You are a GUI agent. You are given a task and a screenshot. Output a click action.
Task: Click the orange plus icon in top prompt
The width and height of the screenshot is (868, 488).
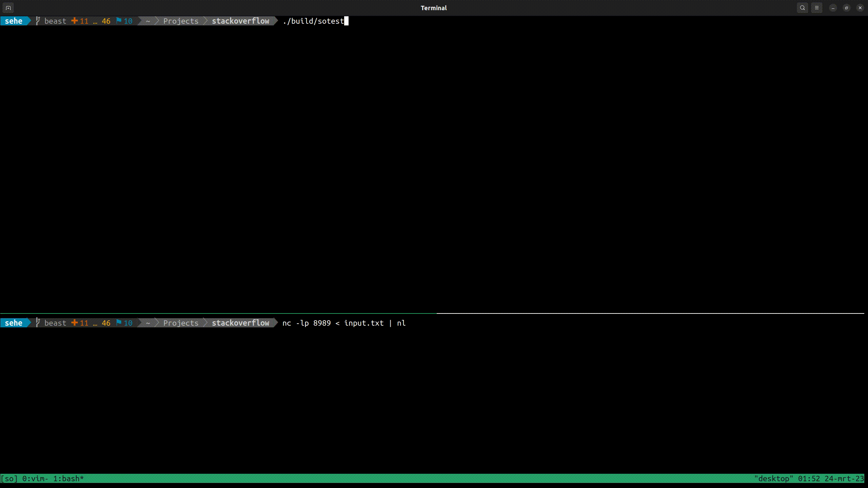point(74,21)
